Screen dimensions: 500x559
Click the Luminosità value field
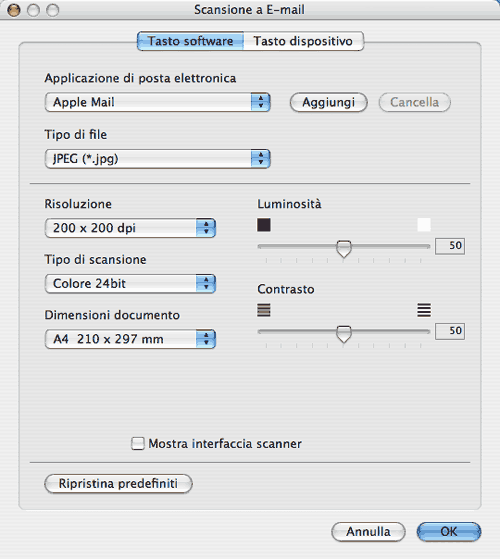[450, 246]
